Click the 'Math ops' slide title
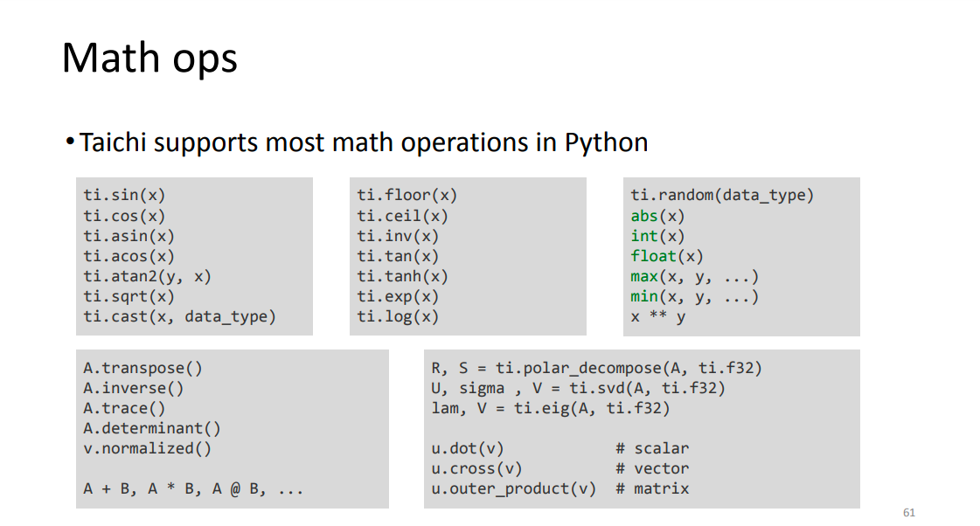Image resolution: width=980 pixels, height=526 pixels. click(x=149, y=58)
